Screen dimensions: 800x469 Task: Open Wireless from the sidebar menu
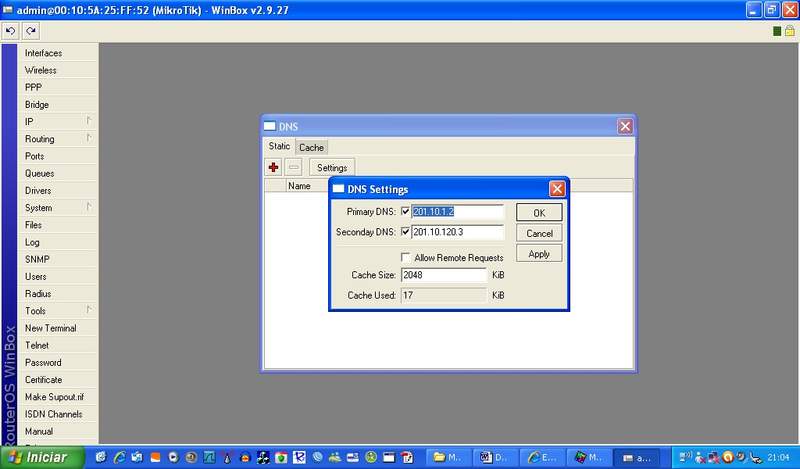click(x=57, y=70)
